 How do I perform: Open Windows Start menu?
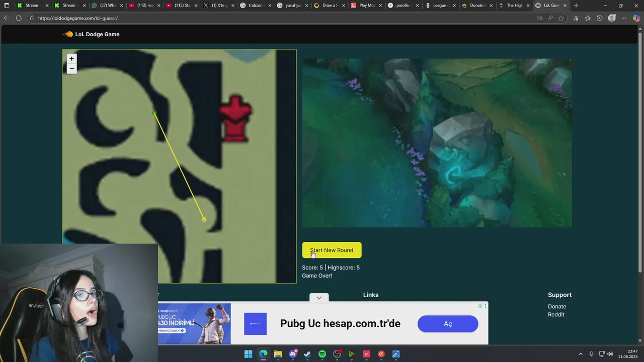248,354
